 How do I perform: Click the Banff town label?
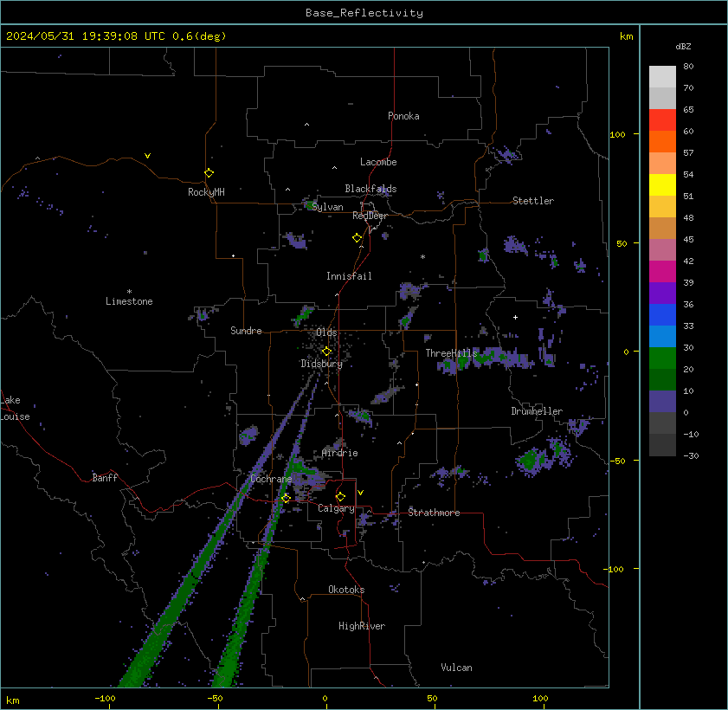105,478
